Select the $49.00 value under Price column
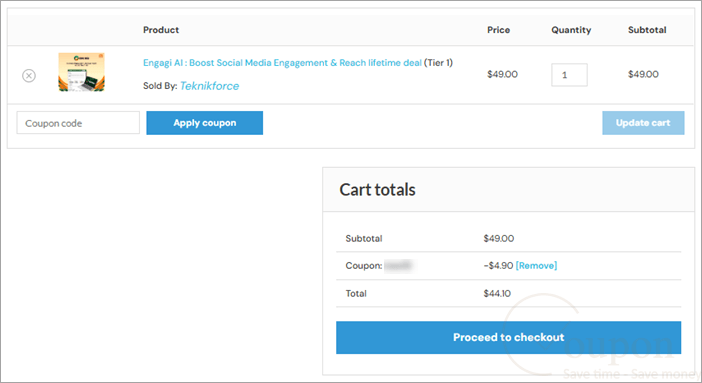This screenshot has height=383, width=702. point(502,74)
